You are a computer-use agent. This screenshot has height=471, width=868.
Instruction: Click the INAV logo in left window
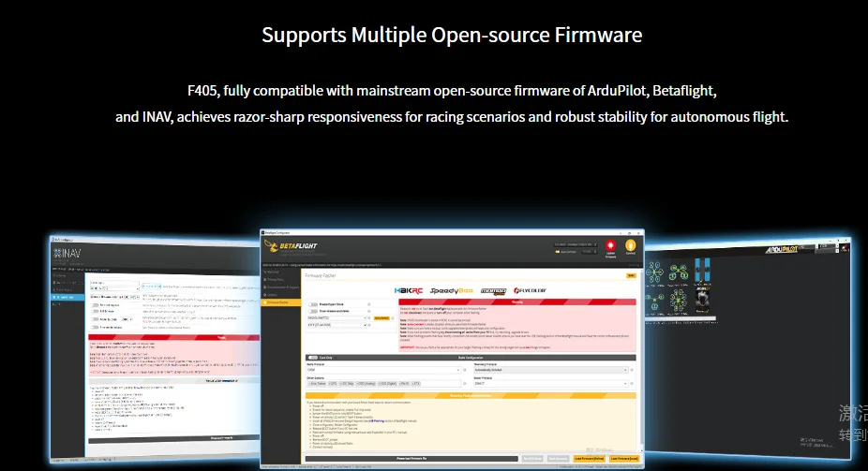point(67,253)
